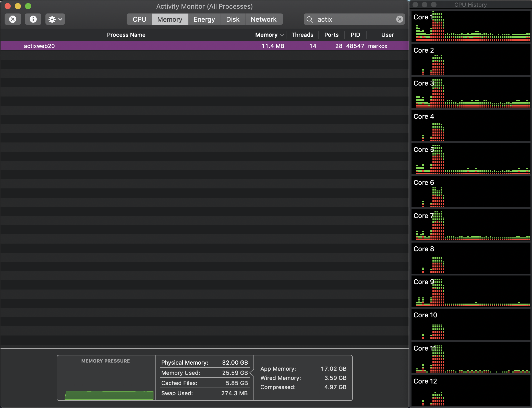This screenshot has height=408, width=532.
Task: Sort by Threads column header
Action: click(x=302, y=35)
